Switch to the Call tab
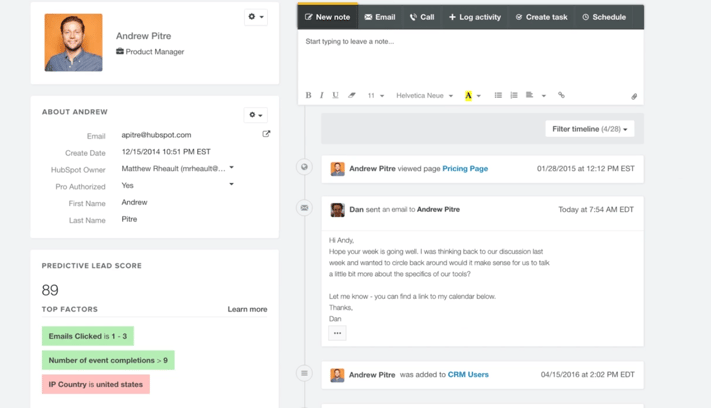The image size is (711, 408). point(422,17)
